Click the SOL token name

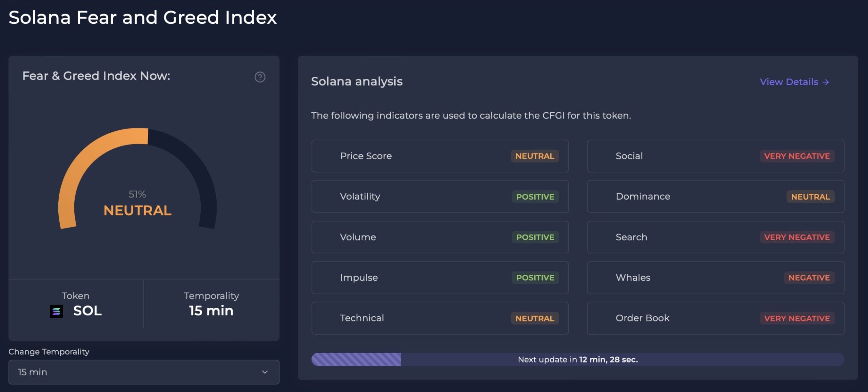pyautogui.click(x=87, y=311)
